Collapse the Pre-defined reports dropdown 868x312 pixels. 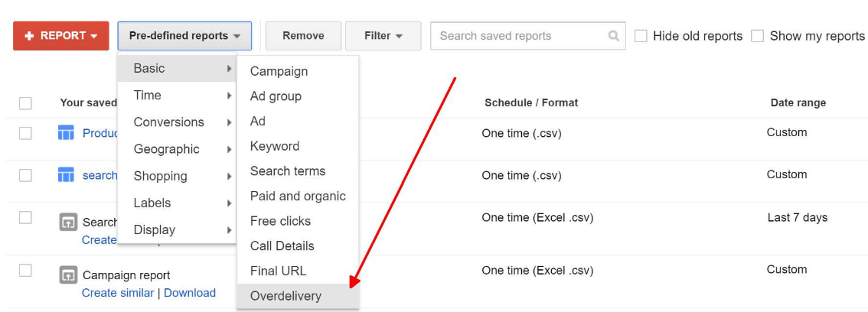click(184, 36)
